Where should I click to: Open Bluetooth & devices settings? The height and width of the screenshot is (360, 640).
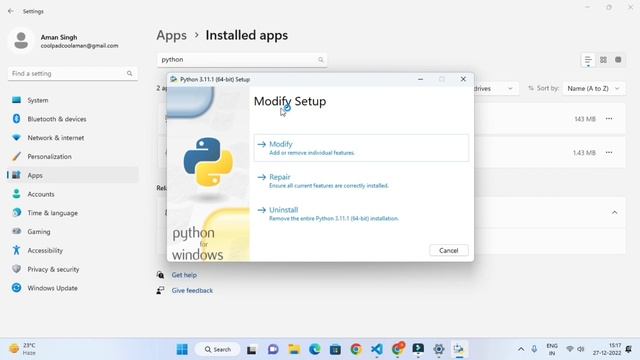click(73, 119)
